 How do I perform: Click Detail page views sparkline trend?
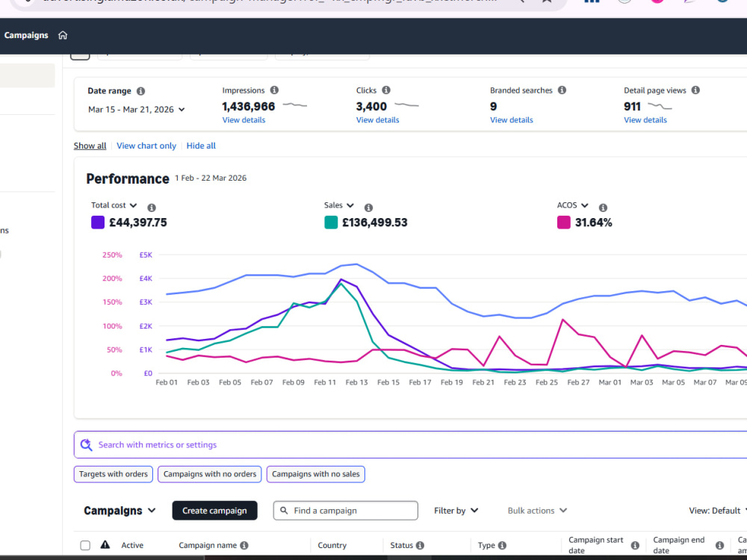pyautogui.click(x=660, y=107)
